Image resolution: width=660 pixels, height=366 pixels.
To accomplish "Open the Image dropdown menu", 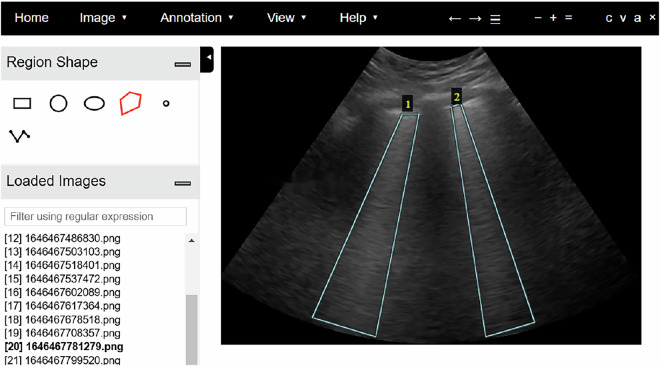I will pos(103,18).
